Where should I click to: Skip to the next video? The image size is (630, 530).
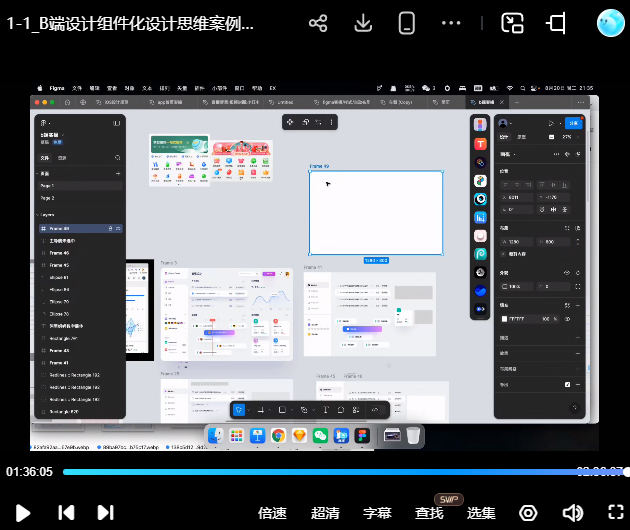tap(105, 513)
